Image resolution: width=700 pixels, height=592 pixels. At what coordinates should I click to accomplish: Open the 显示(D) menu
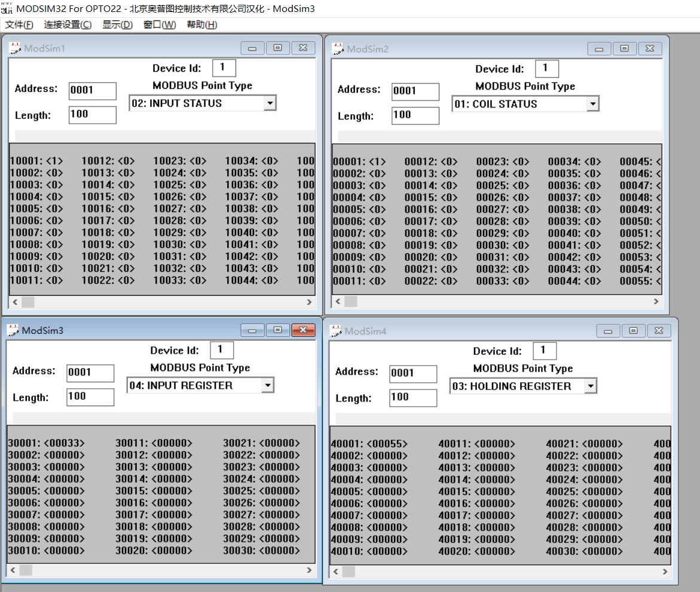pos(117,24)
